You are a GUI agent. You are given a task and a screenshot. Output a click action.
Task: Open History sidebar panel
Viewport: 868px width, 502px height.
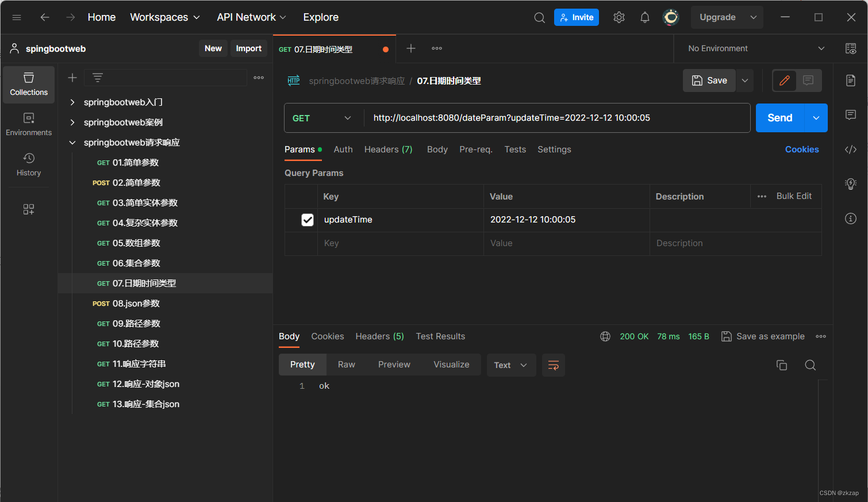click(x=29, y=164)
